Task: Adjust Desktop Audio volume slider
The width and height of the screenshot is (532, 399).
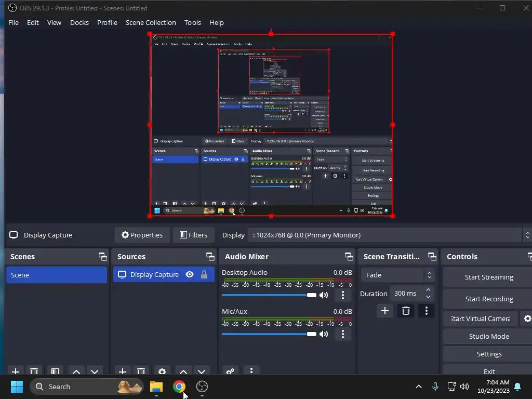Action: 269,295
